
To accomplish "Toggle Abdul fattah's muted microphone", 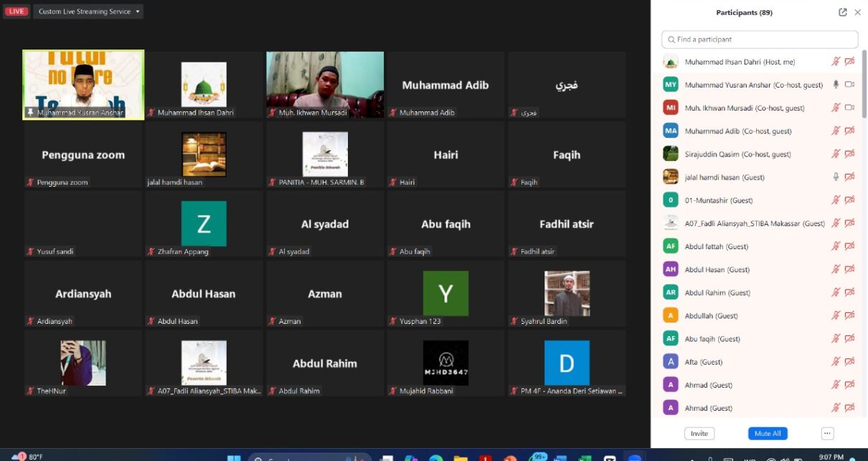I will [835, 246].
